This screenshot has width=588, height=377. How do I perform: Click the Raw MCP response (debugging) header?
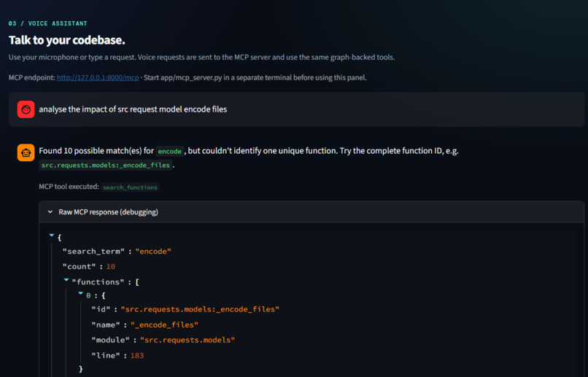312,211
